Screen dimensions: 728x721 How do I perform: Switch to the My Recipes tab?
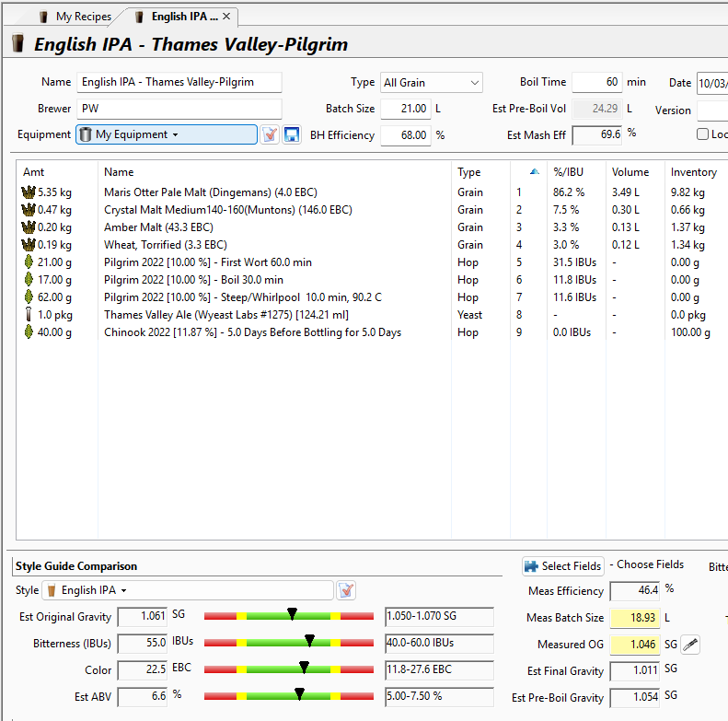[x=75, y=17]
